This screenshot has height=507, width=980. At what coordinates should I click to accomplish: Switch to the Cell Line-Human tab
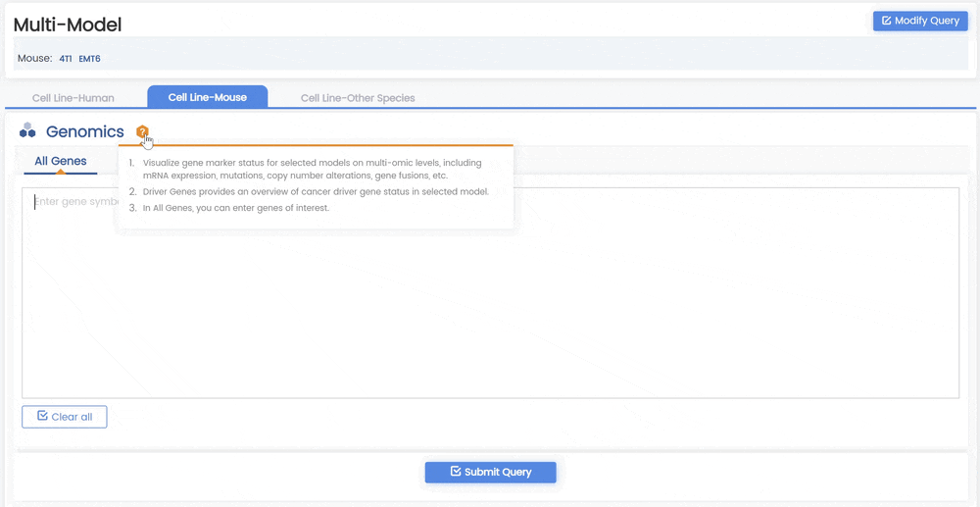pyautogui.click(x=73, y=98)
